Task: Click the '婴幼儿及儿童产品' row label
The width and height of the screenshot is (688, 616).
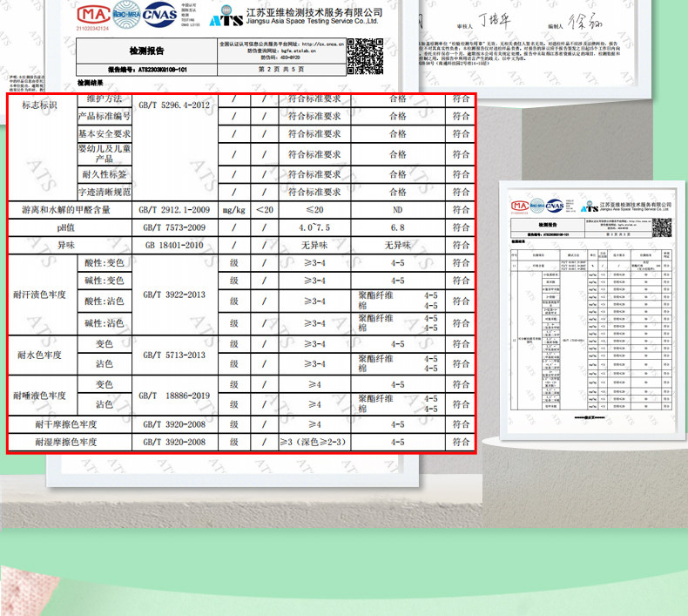Action: tap(105, 153)
